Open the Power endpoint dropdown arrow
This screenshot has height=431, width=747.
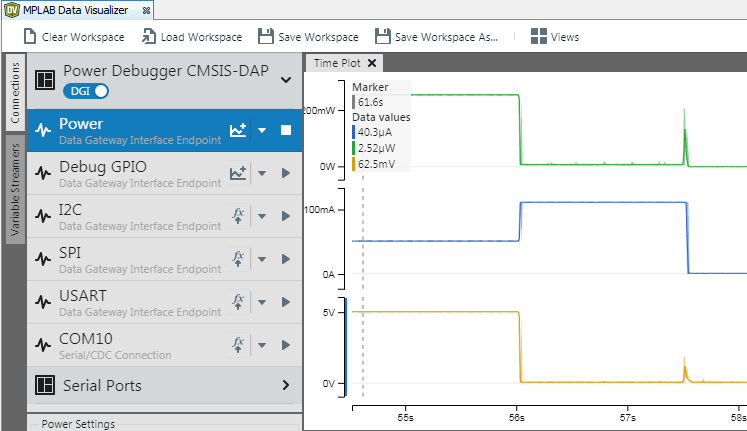(262, 130)
